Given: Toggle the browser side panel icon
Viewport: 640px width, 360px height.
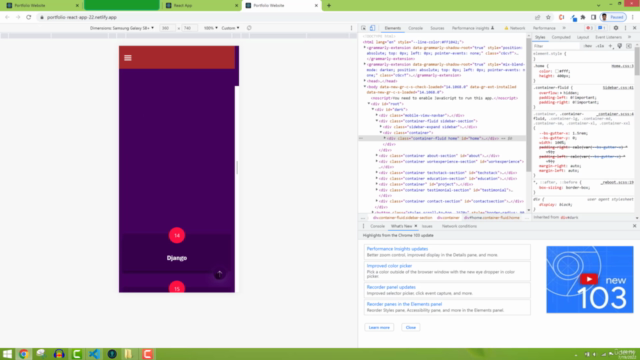Looking at the screenshot, I should click(593, 17).
